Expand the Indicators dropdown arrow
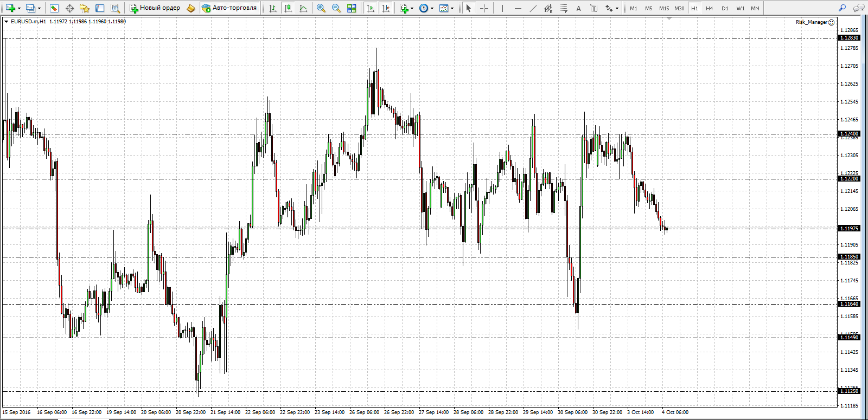This screenshot has height=420, width=868. (x=412, y=9)
